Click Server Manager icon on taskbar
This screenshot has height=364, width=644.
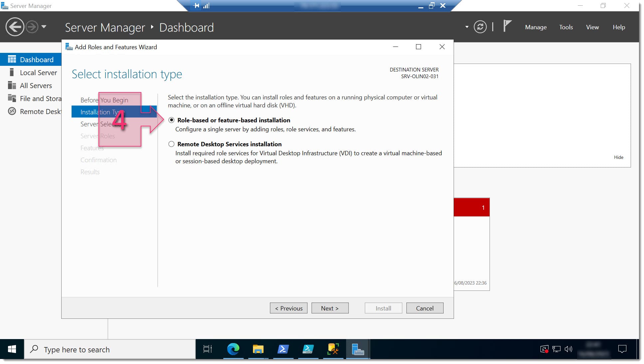pos(358,349)
